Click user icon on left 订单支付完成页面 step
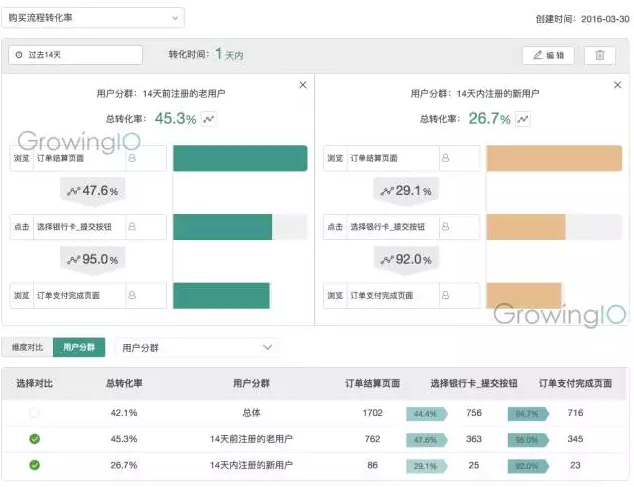 tap(132, 295)
